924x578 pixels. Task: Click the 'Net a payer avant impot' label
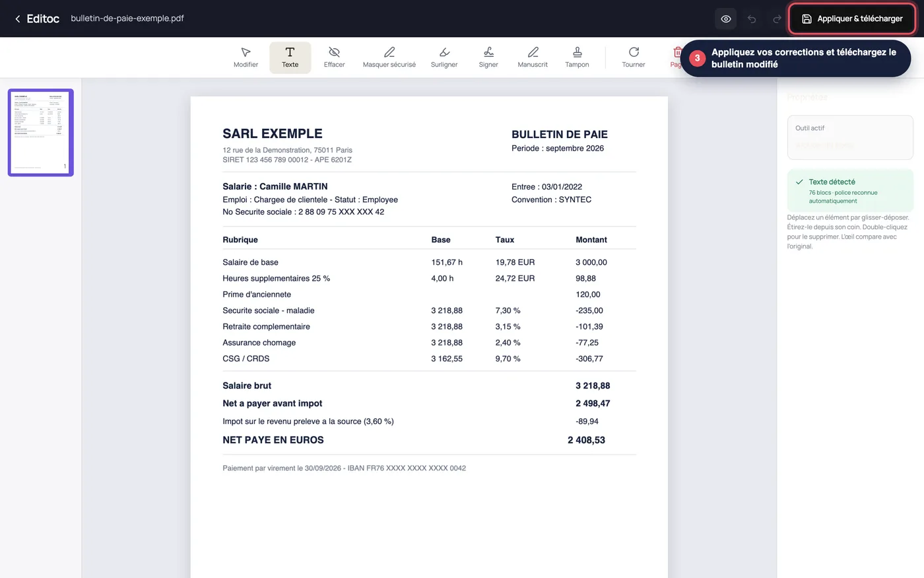tap(273, 404)
